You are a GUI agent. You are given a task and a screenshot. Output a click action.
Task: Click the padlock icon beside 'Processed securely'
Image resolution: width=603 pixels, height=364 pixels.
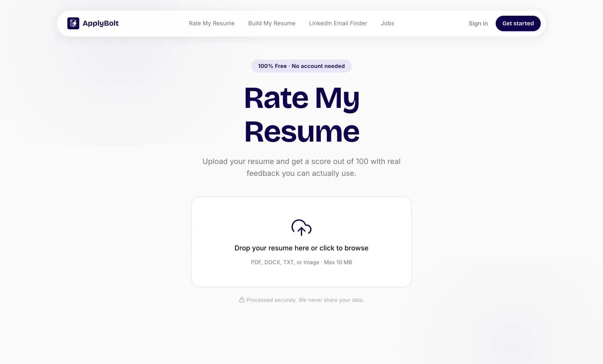(x=241, y=300)
